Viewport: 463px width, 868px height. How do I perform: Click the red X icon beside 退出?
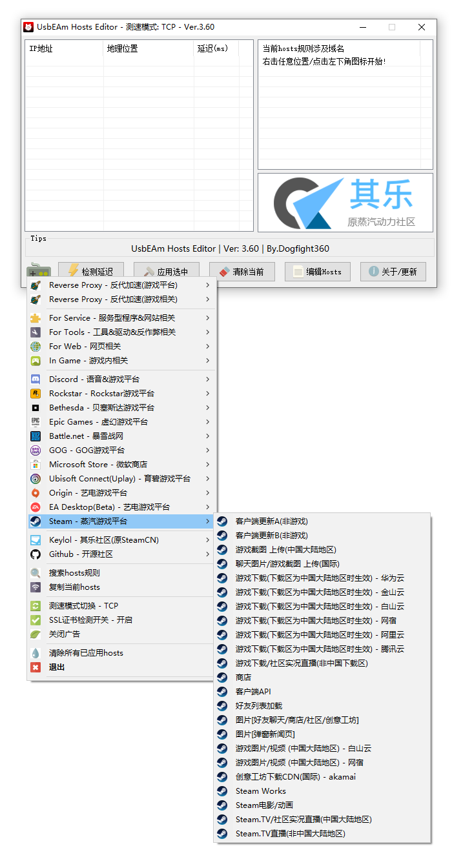coord(36,667)
